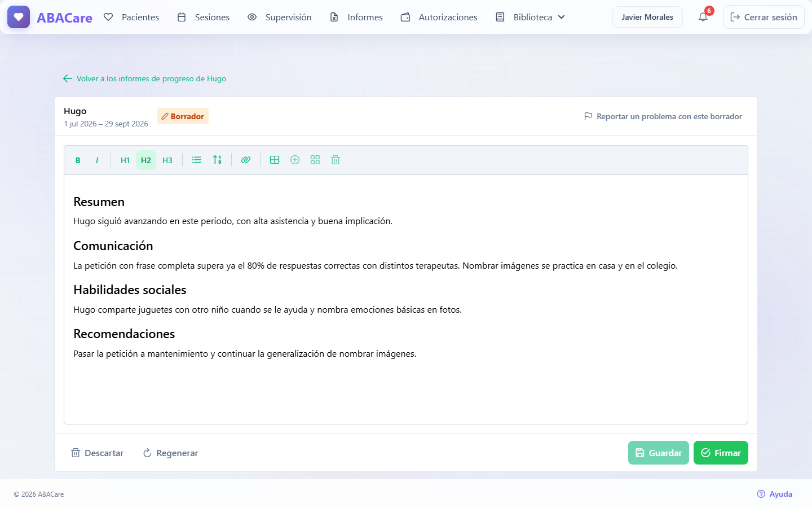This screenshot has height=508, width=812.
Task: Click the Habilidades sociales heading
Action: (x=130, y=290)
